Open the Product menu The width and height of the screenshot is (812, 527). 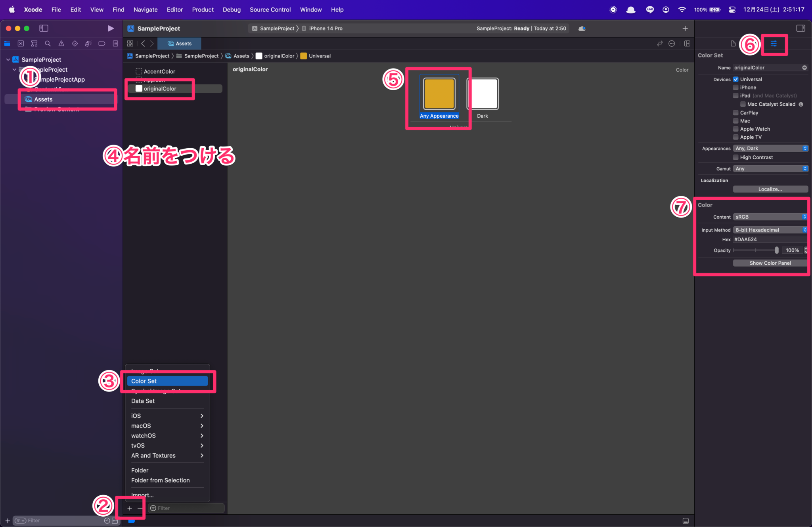click(x=203, y=10)
